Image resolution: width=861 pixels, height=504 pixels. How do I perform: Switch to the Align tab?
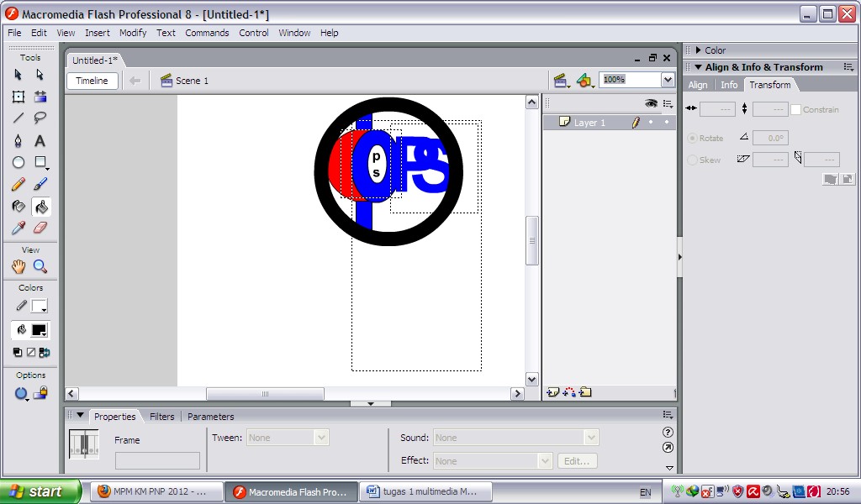(x=698, y=85)
